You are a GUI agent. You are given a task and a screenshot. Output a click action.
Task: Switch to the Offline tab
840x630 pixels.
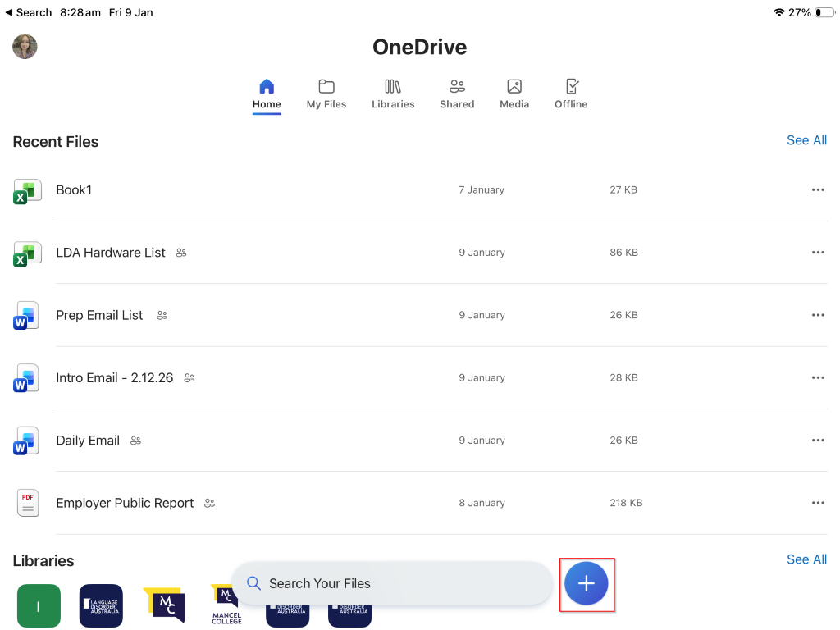tap(571, 94)
